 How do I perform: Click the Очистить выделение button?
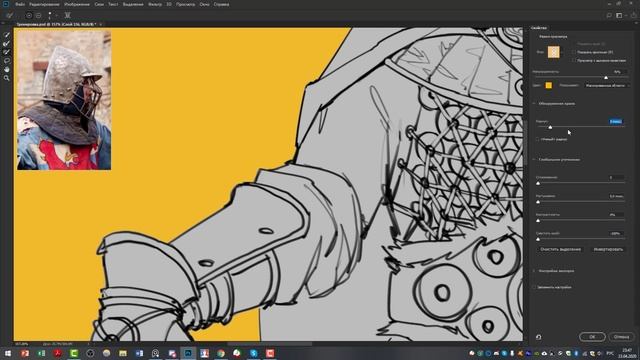[560, 249]
